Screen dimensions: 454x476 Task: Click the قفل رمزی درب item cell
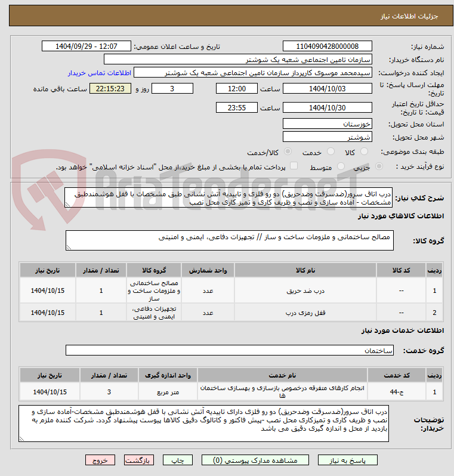(305, 313)
